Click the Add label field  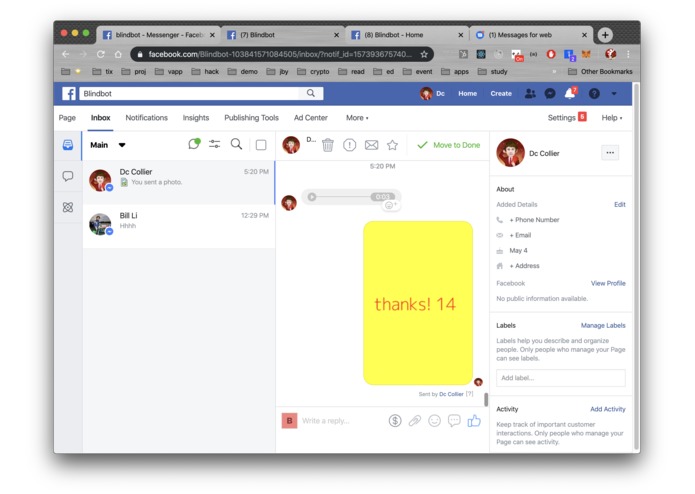pyautogui.click(x=561, y=378)
